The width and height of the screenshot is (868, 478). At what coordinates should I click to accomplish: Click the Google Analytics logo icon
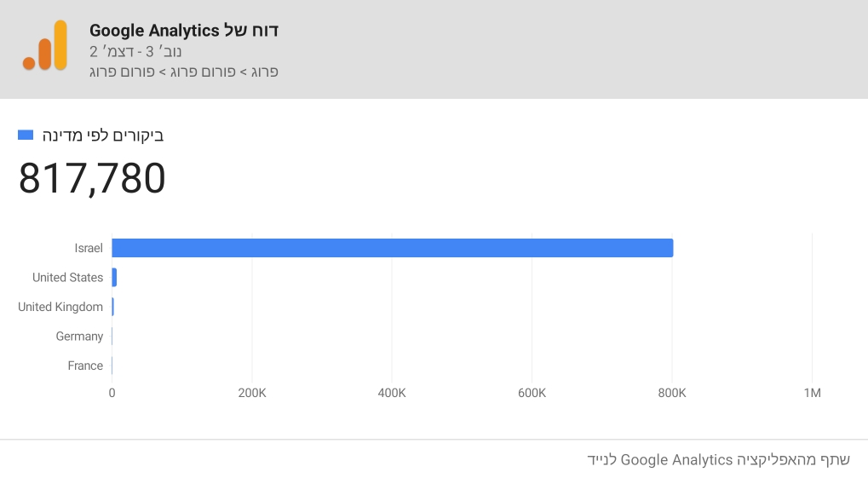tap(44, 45)
